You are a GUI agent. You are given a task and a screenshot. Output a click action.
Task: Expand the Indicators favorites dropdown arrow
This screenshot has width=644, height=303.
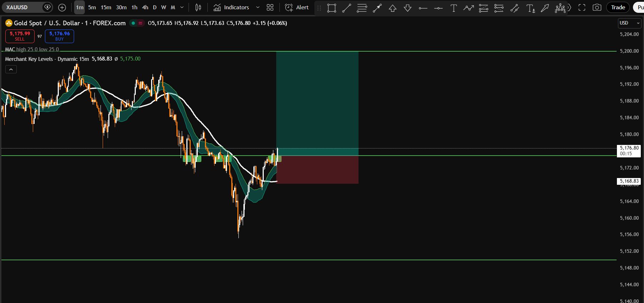click(x=258, y=7)
